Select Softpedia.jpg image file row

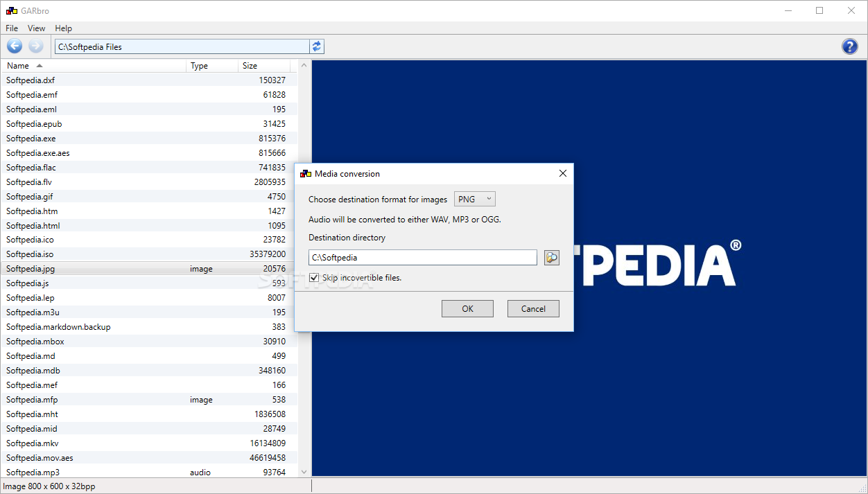point(149,269)
